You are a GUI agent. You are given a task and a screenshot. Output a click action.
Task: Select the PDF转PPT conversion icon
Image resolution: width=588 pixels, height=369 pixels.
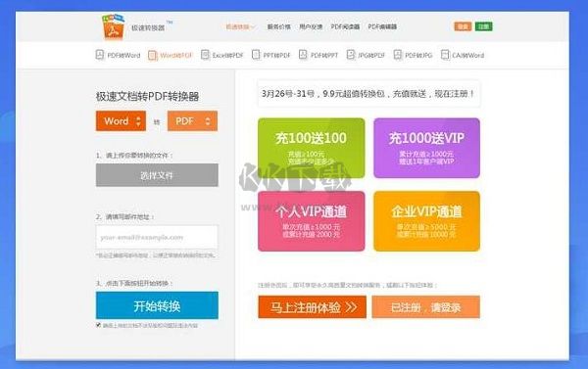click(303, 55)
